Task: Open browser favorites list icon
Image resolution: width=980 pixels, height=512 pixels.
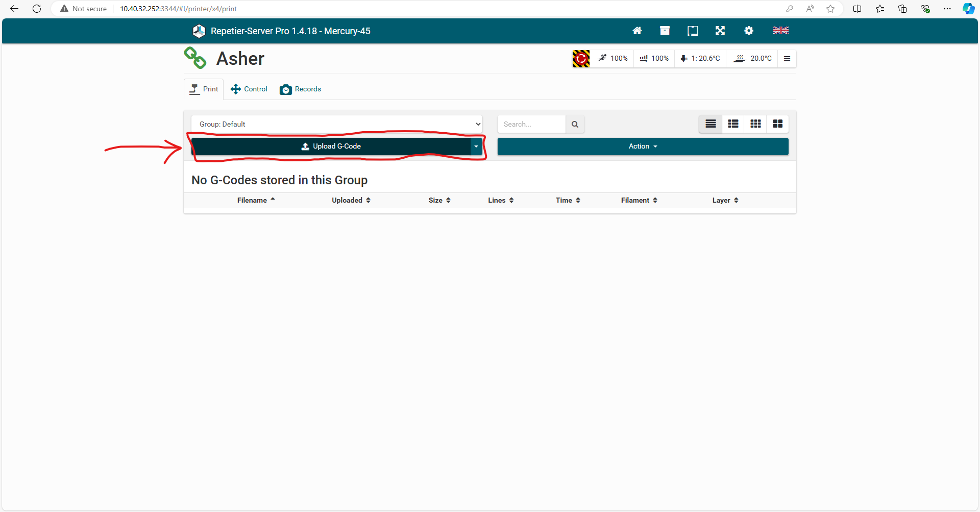Action: (x=880, y=9)
